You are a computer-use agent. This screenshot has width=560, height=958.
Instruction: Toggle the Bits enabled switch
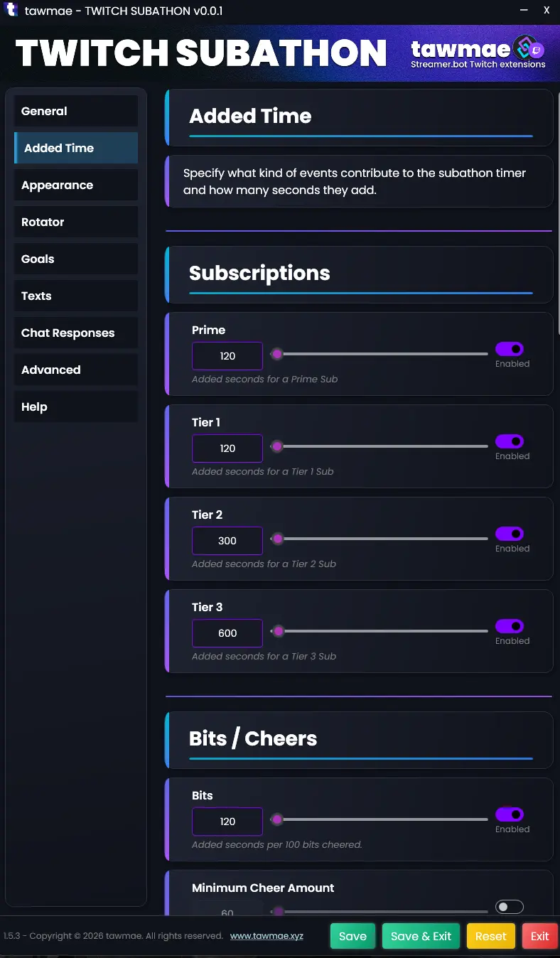[510, 814]
